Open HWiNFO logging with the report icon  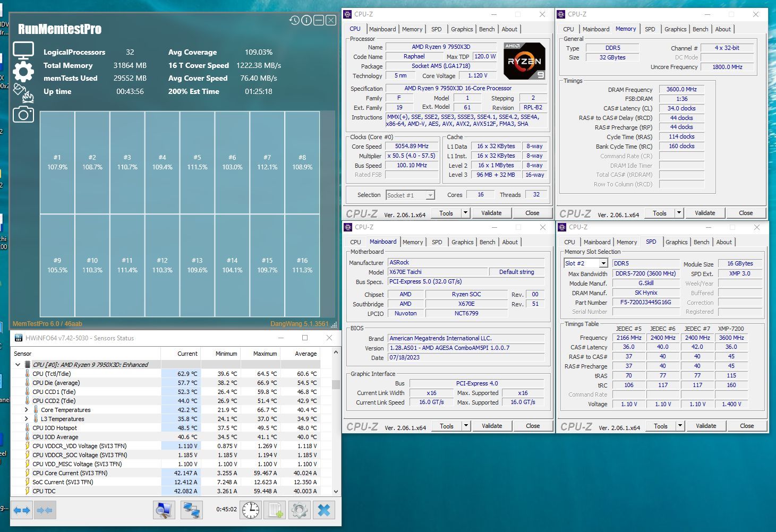(274, 510)
